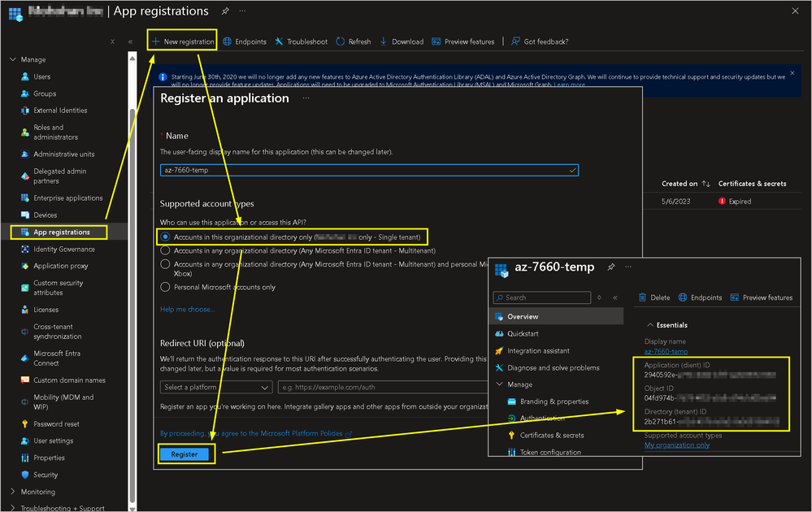Click the New registration plus icon
Image resolution: width=812 pixels, height=512 pixels.
click(x=155, y=41)
